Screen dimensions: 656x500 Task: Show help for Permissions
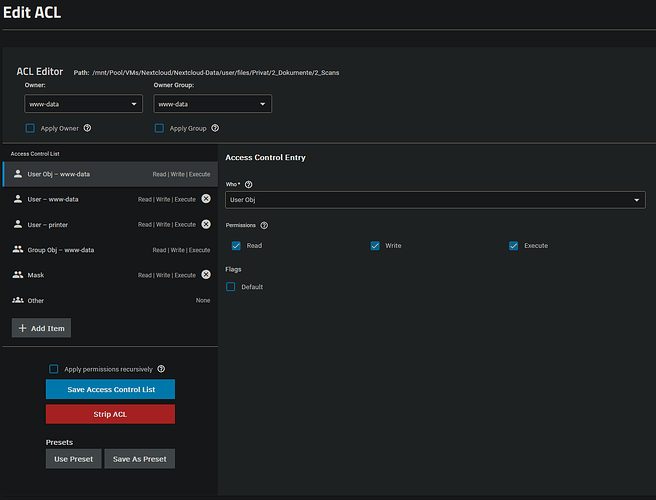coord(264,226)
